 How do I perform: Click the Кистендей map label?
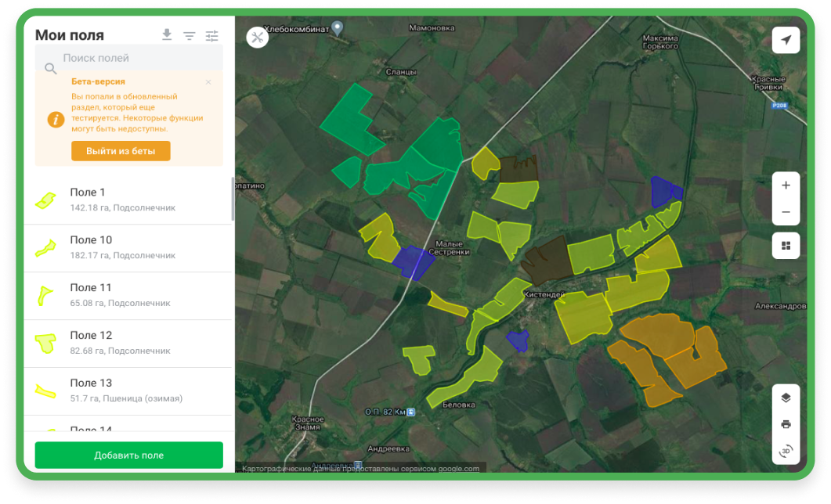click(x=544, y=294)
